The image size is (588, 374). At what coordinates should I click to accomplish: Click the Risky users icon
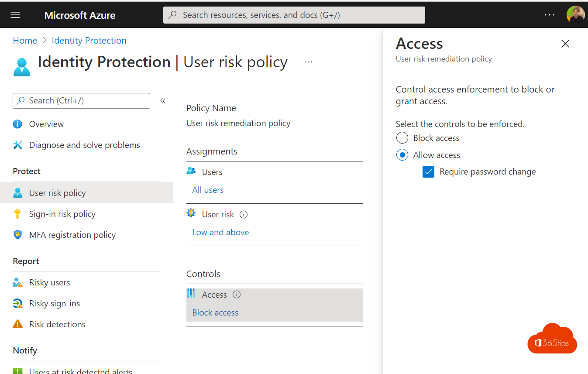tap(17, 282)
